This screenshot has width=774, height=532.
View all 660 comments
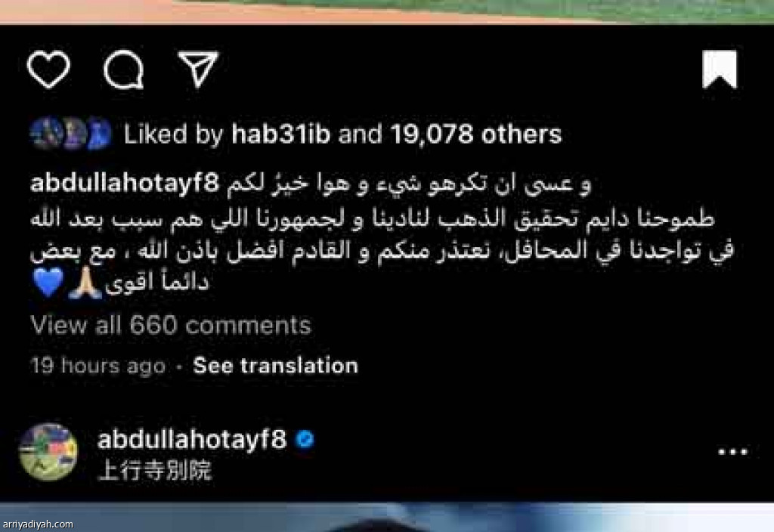tap(171, 325)
